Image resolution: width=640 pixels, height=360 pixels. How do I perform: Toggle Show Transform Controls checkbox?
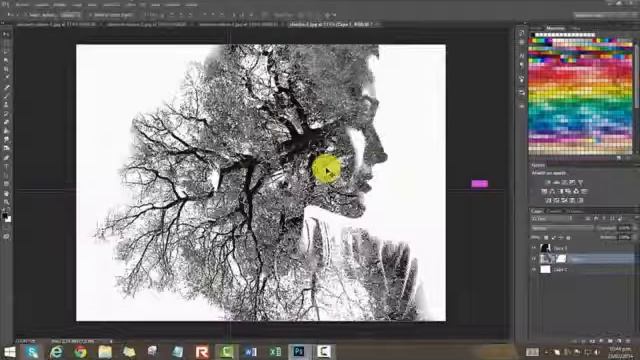pos(91,15)
